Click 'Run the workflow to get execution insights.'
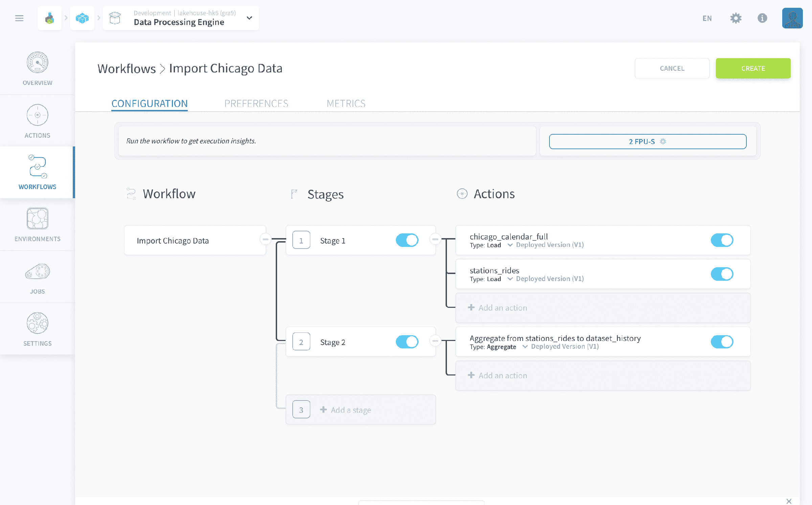 pos(191,141)
